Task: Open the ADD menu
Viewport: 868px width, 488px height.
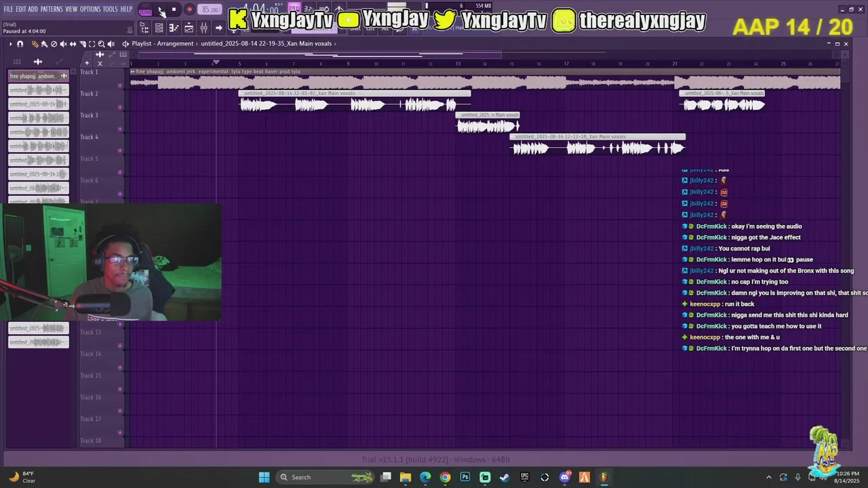Action: (x=33, y=9)
